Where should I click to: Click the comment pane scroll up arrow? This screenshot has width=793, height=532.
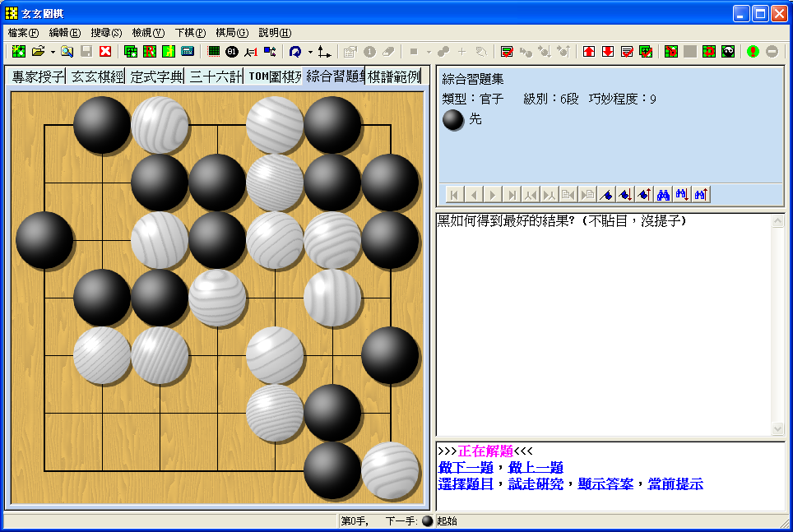(x=778, y=221)
